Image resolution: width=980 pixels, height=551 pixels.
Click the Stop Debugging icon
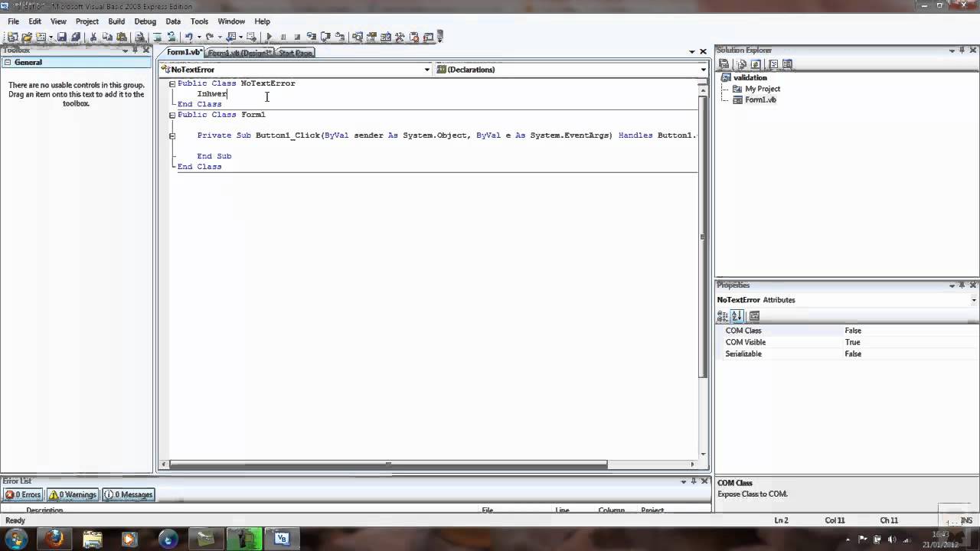pyautogui.click(x=297, y=37)
